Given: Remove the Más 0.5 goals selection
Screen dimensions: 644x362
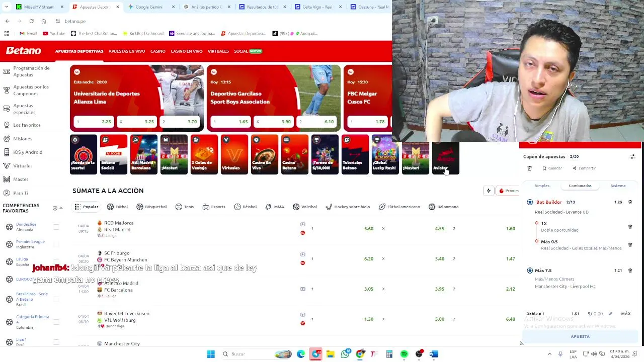Looking at the screenshot, I should [630, 245].
